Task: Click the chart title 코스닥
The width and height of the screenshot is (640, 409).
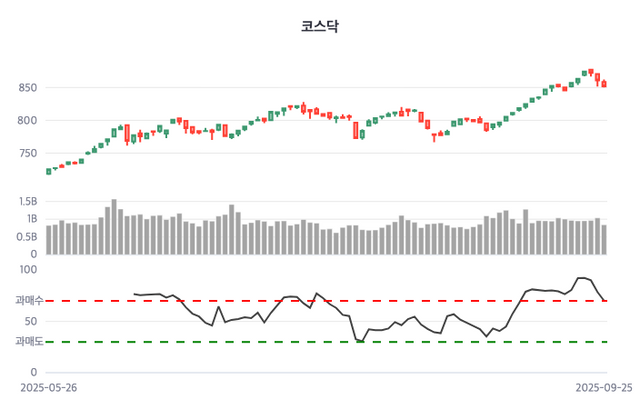Action: point(320,27)
